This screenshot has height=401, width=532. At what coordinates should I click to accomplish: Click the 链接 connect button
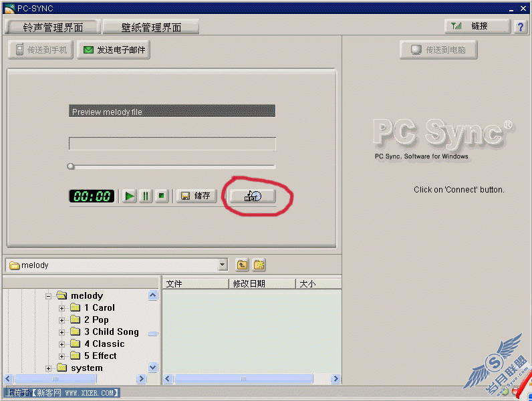477,26
